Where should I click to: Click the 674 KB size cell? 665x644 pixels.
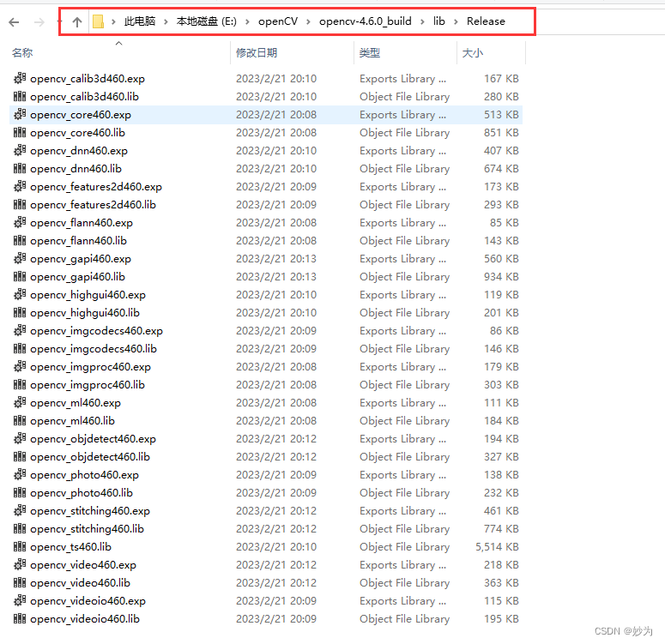coord(501,168)
